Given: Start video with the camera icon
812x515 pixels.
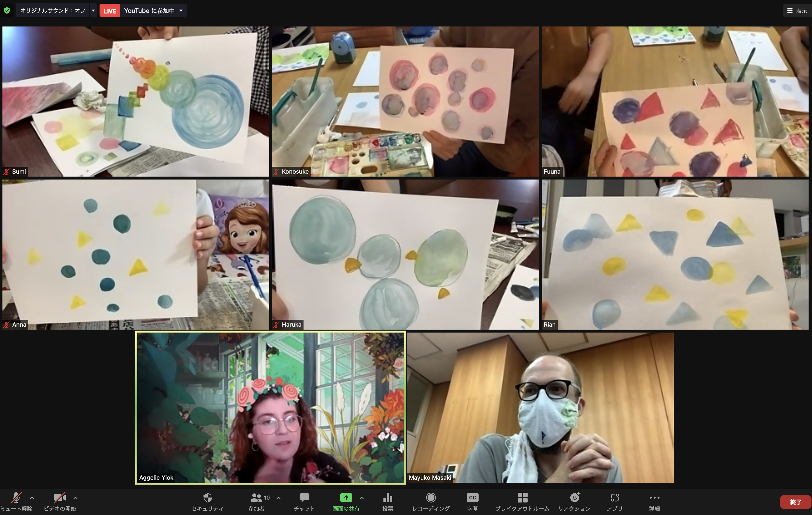Looking at the screenshot, I should (60, 497).
